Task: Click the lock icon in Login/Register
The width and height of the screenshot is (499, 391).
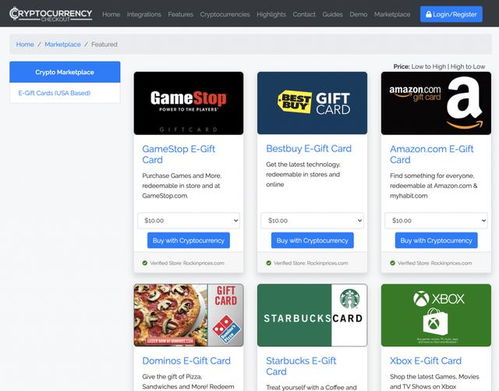Action: (429, 14)
